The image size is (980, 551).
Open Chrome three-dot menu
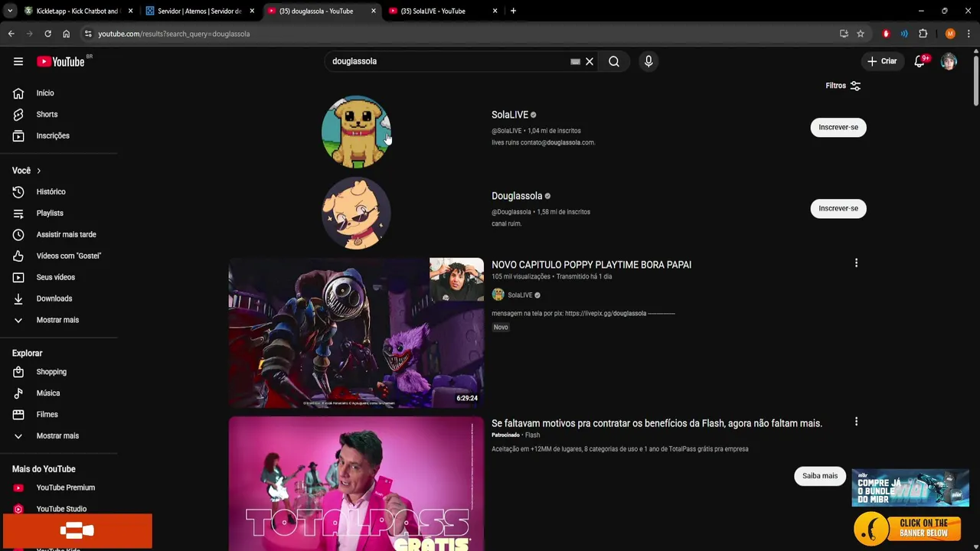pyautogui.click(x=969, y=34)
